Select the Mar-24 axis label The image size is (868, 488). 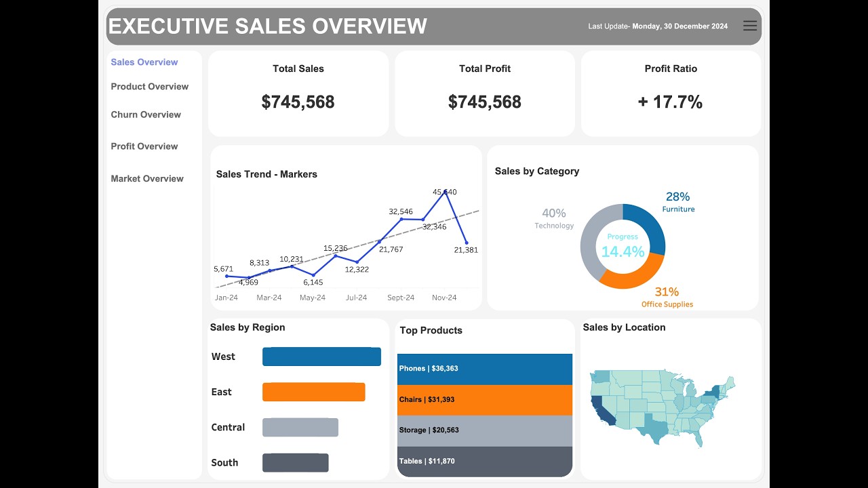click(269, 298)
